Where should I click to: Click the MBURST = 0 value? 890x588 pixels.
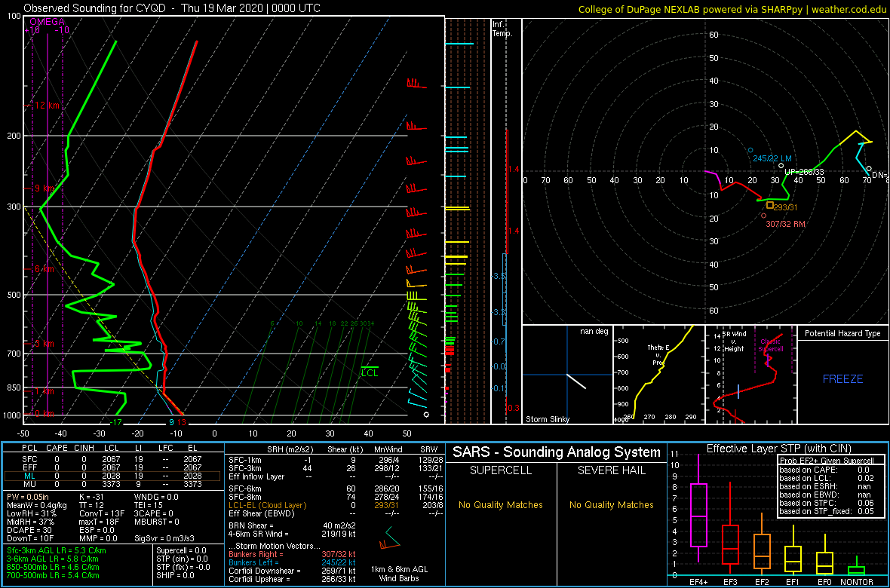(155, 522)
